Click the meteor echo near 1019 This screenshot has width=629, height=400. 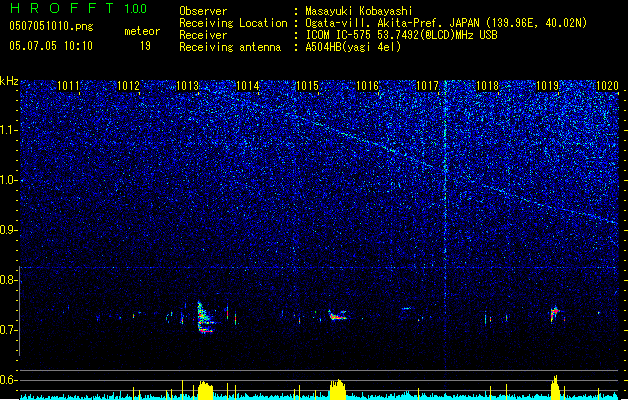coord(555,314)
